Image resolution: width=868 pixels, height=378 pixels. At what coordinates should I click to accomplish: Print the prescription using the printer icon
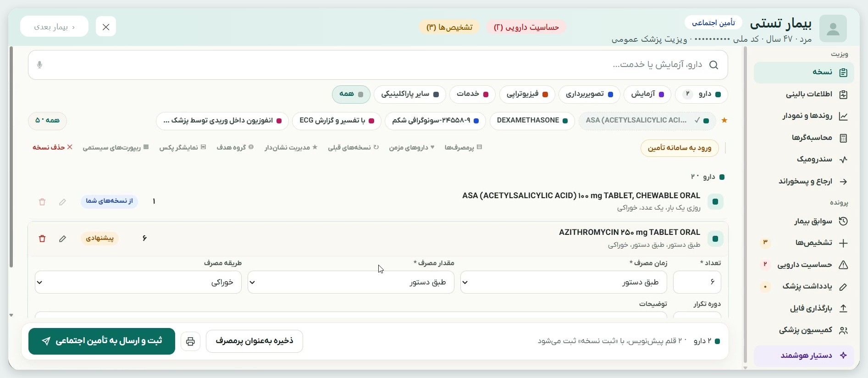tap(190, 341)
